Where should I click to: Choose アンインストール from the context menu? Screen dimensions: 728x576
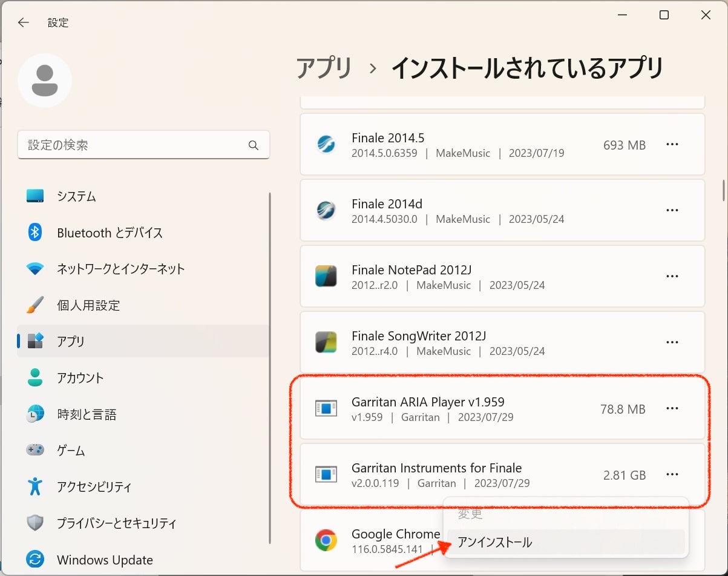tap(566, 542)
